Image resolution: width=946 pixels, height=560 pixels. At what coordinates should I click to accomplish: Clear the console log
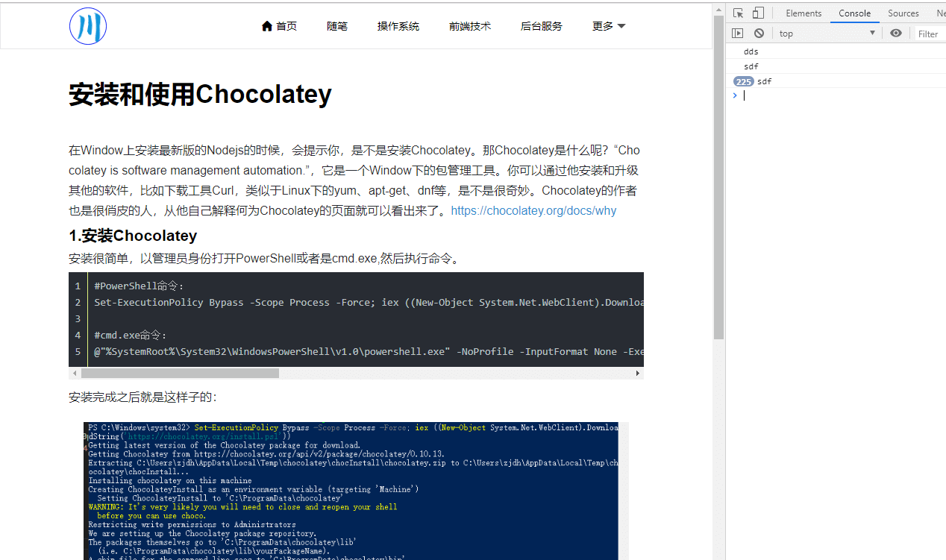[x=759, y=34]
